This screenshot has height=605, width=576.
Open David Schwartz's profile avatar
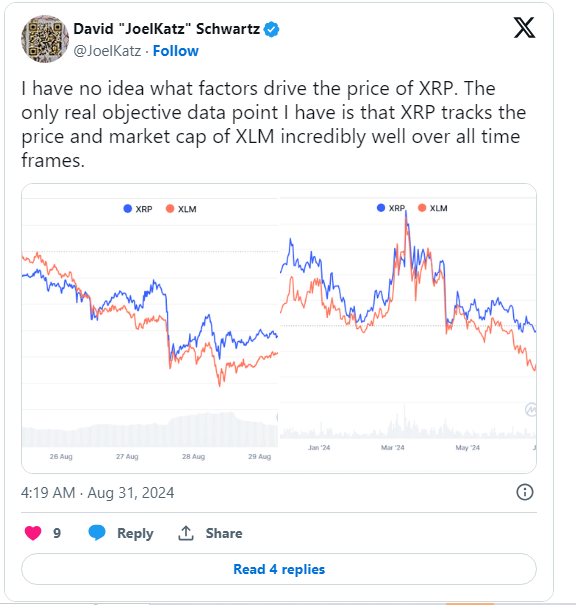[45, 39]
